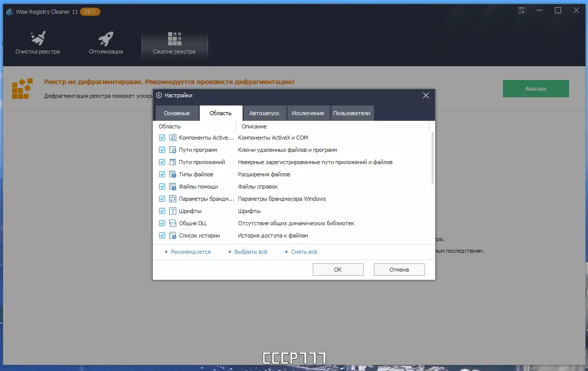Click the Рекомендуется link

pos(191,252)
